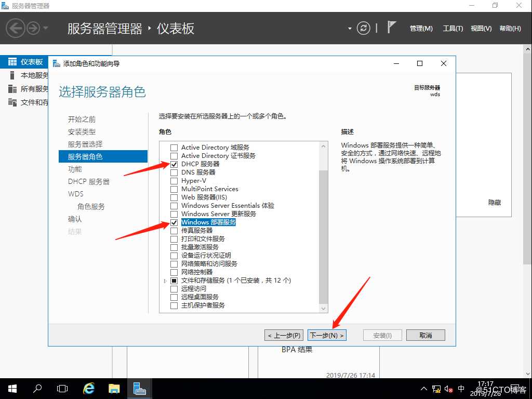Go to 确认 wizard step
This screenshot has height=399, width=532.
click(75, 219)
